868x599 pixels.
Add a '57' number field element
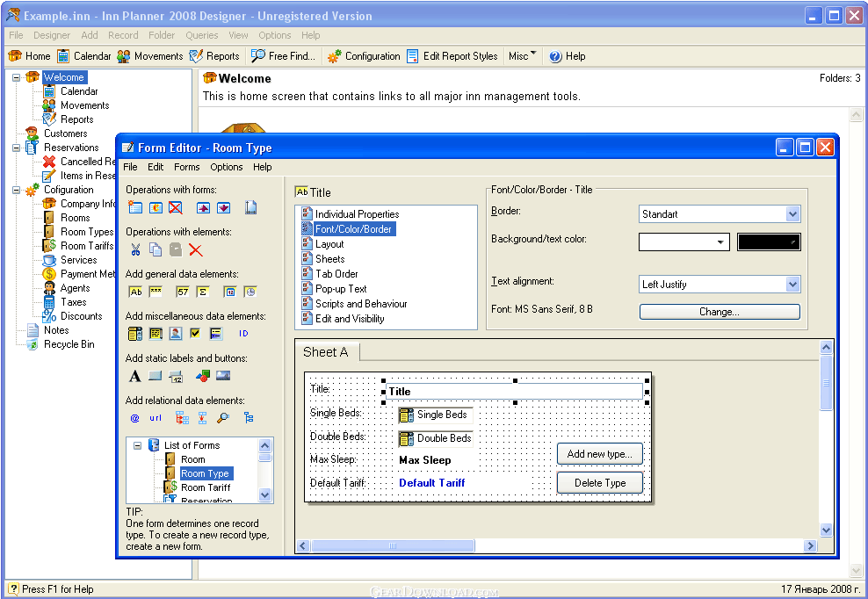tap(183, 292)
